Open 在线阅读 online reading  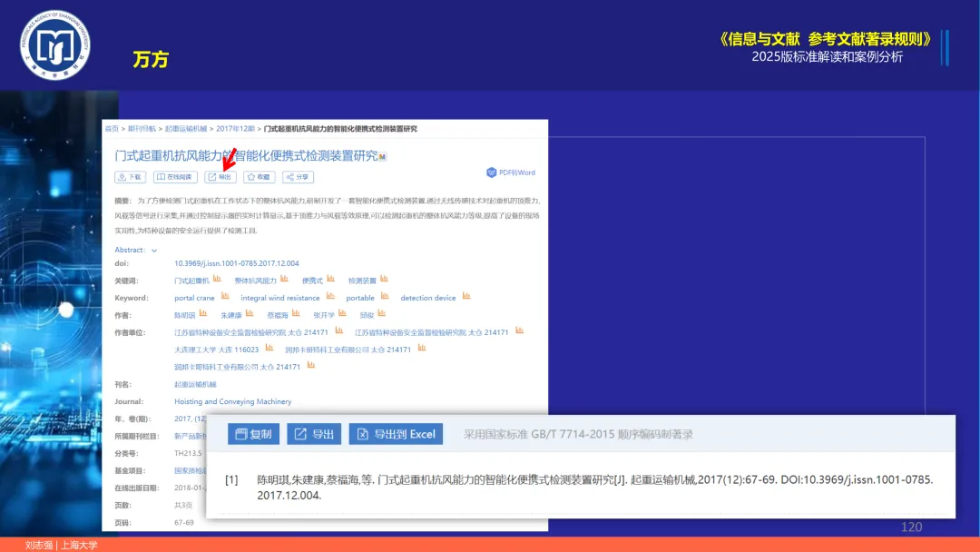pos(175,177)
